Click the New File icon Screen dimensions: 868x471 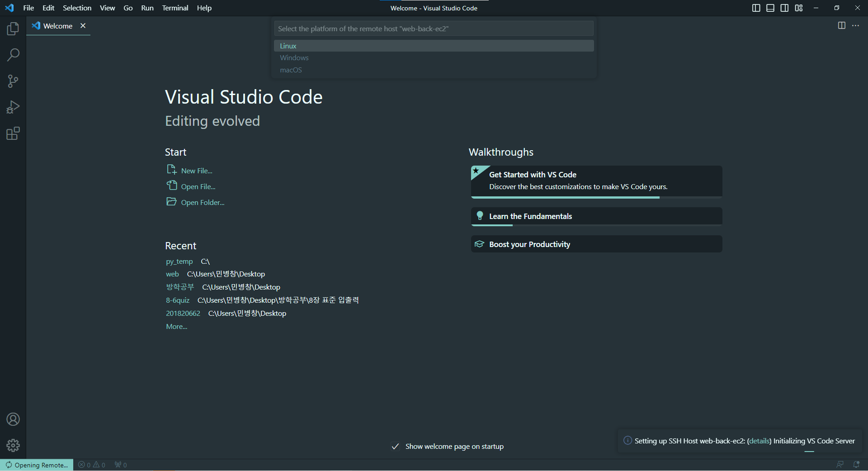(171, 170)
